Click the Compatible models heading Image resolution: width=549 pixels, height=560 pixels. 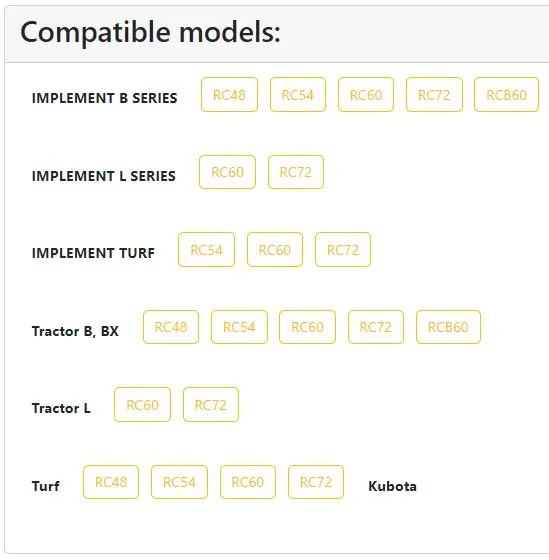150,32
